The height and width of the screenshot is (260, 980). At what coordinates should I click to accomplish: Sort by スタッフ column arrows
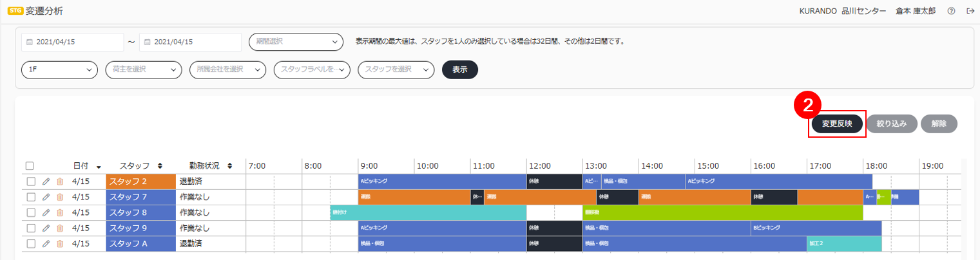[x=160, y=166]
